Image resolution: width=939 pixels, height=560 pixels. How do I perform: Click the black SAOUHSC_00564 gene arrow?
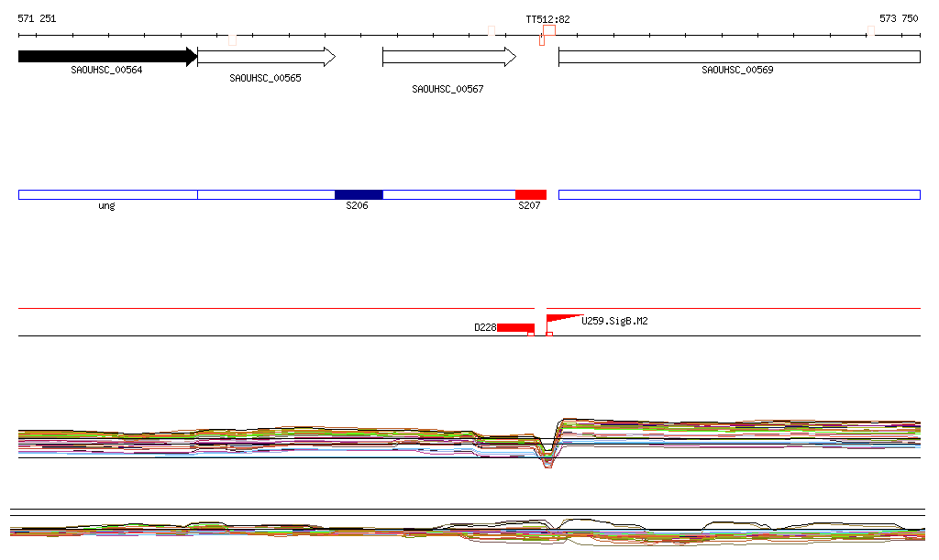107,57
